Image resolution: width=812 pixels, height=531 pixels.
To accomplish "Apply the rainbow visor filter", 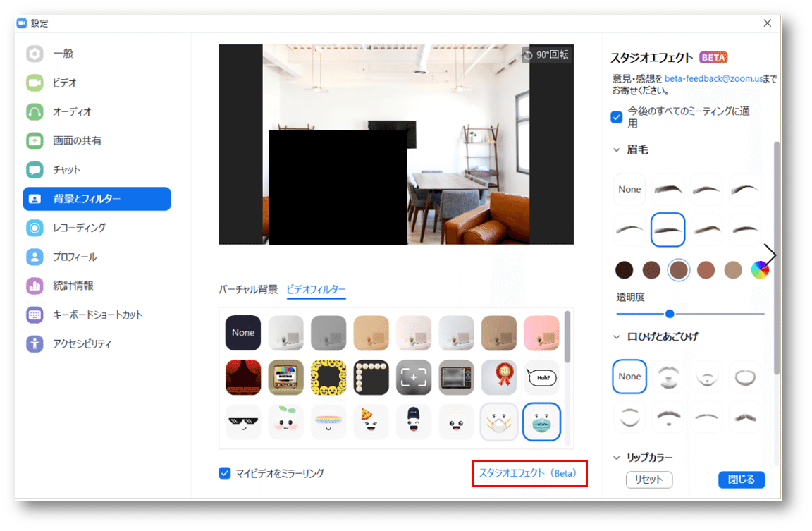I will tap(328, 422).
